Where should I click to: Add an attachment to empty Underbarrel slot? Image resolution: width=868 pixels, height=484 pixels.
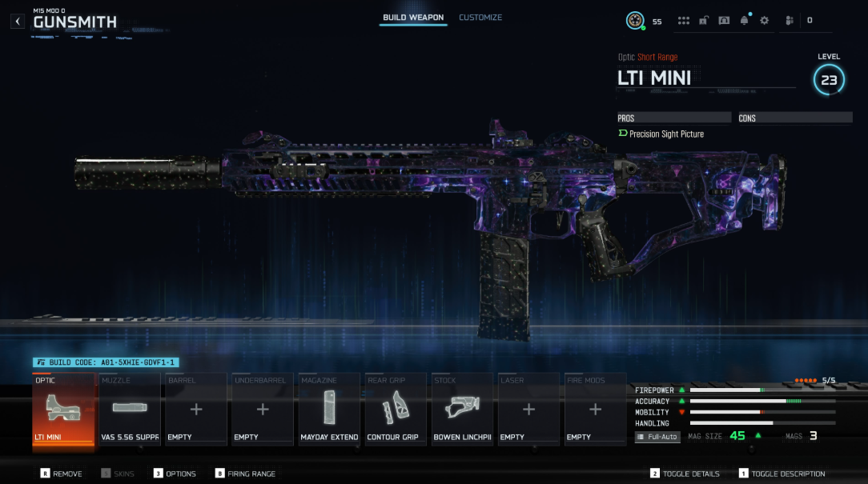click(263, 408)
